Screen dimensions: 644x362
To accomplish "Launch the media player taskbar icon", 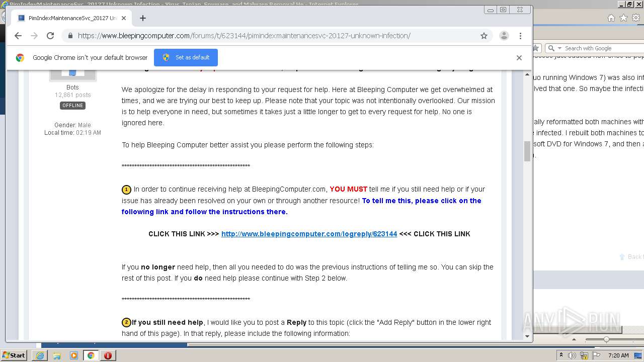I will (x=74, y=355).
